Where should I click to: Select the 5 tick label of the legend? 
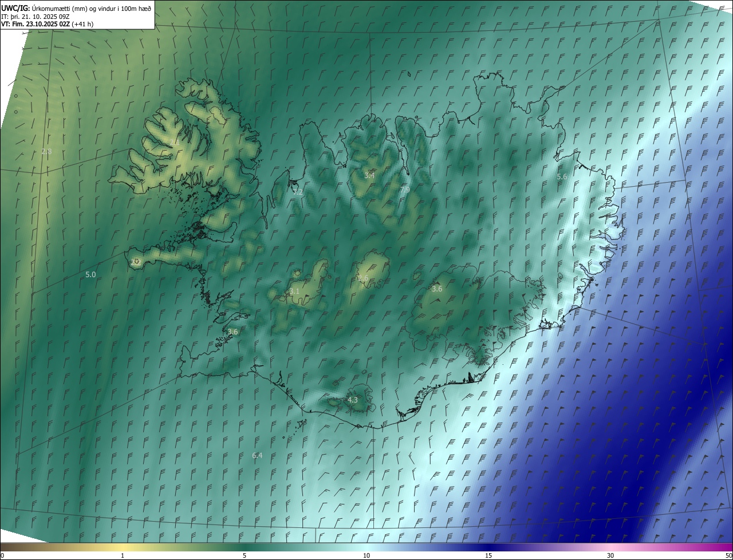245,555
